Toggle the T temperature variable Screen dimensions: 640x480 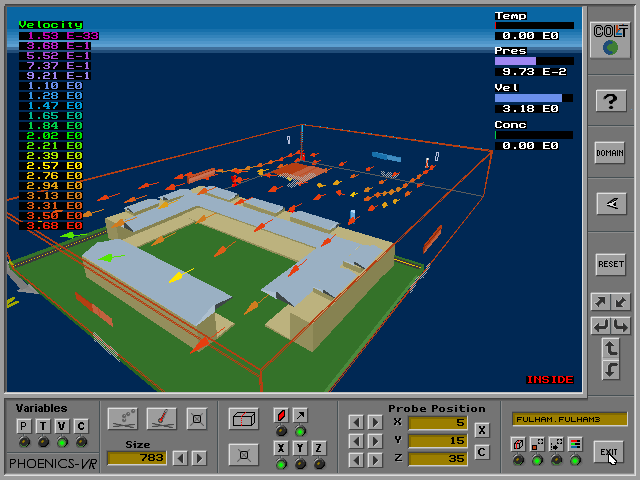tap(43, 426)
